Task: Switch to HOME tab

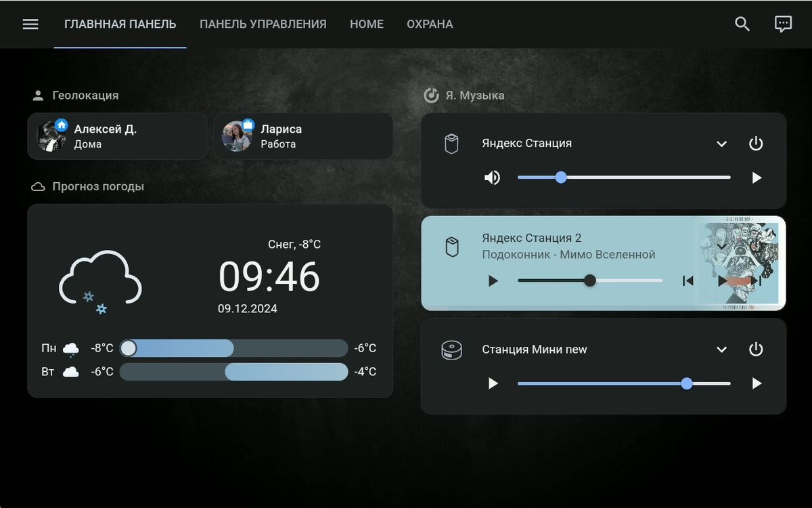Action: 367,24
